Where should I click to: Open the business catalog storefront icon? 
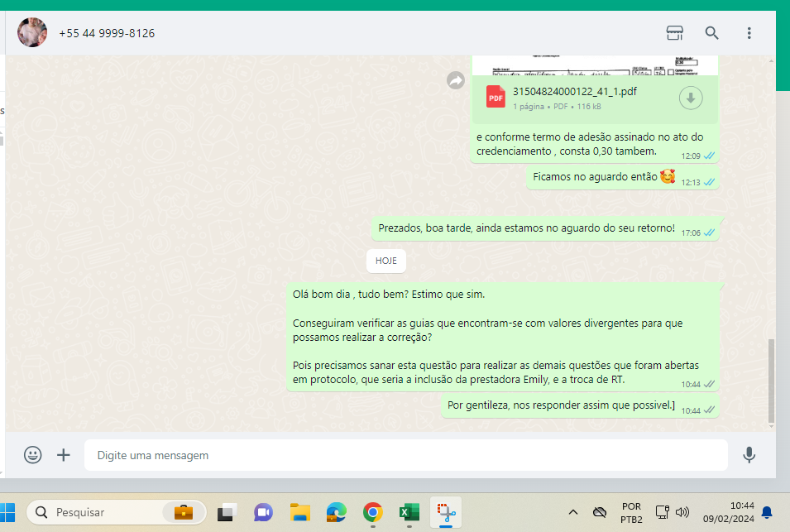click(x=675, y=33)
